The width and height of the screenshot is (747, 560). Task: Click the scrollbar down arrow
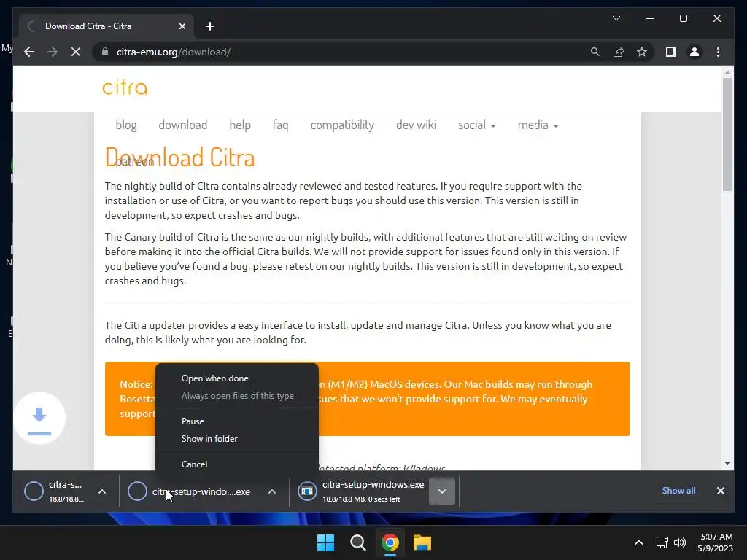(x=727, y=463)
